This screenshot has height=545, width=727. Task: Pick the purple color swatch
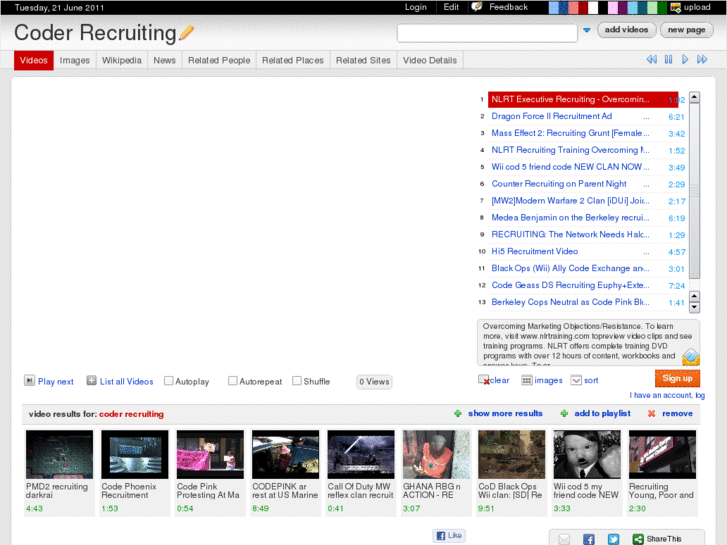tap(623, 7)
